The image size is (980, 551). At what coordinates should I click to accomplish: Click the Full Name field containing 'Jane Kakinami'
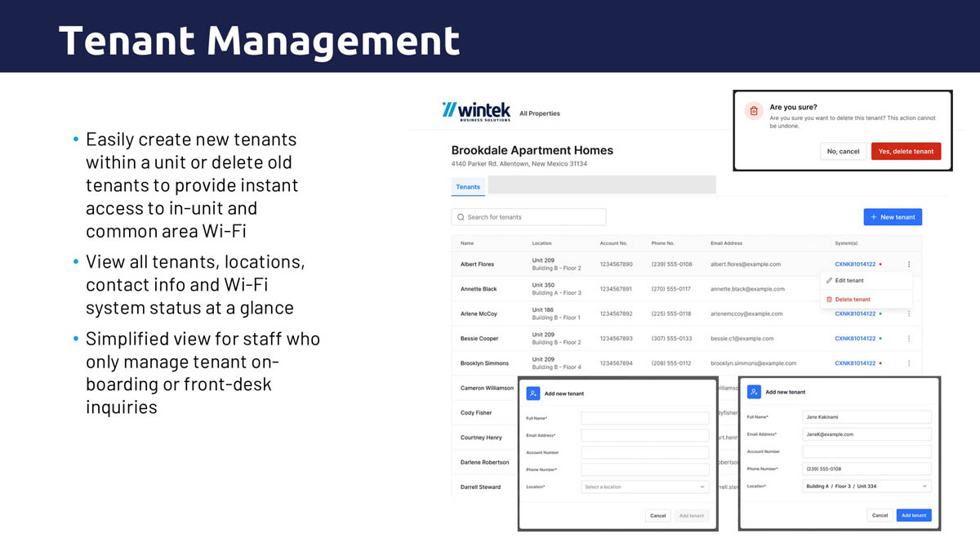866,417
